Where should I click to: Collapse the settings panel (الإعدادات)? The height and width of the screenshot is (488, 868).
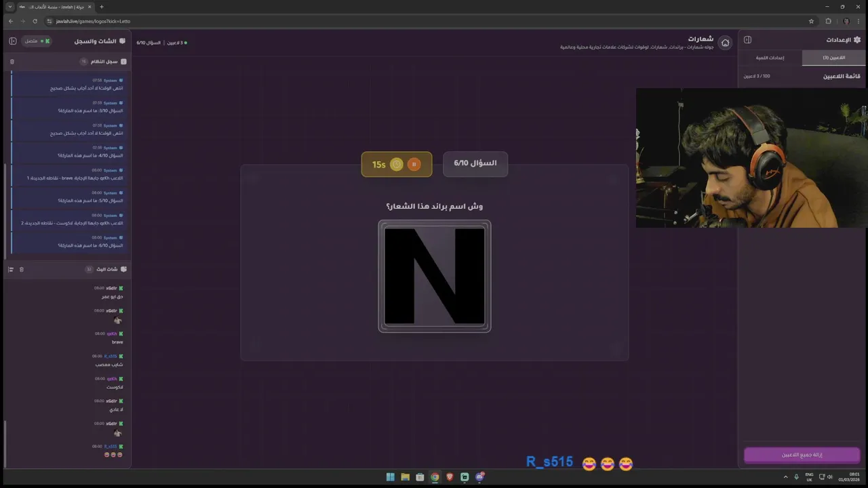[x=747, y=40]
